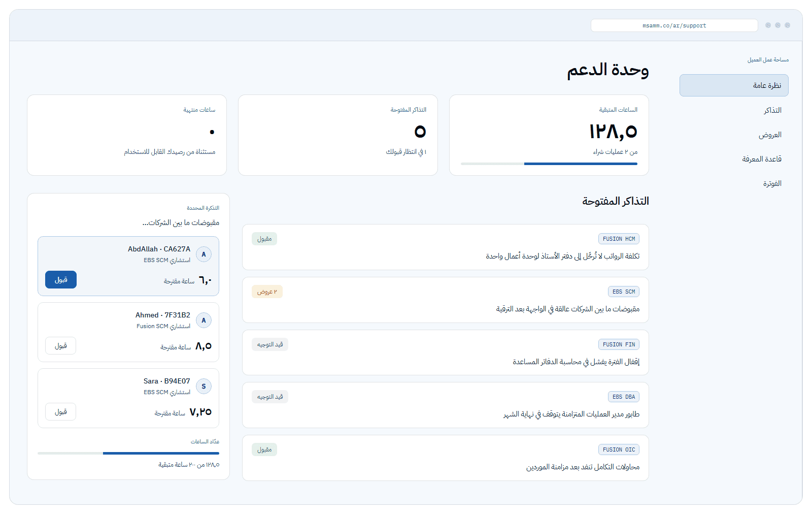Click the EBS DBA tag
Screen dimensions: 812x514
(624, 397)
